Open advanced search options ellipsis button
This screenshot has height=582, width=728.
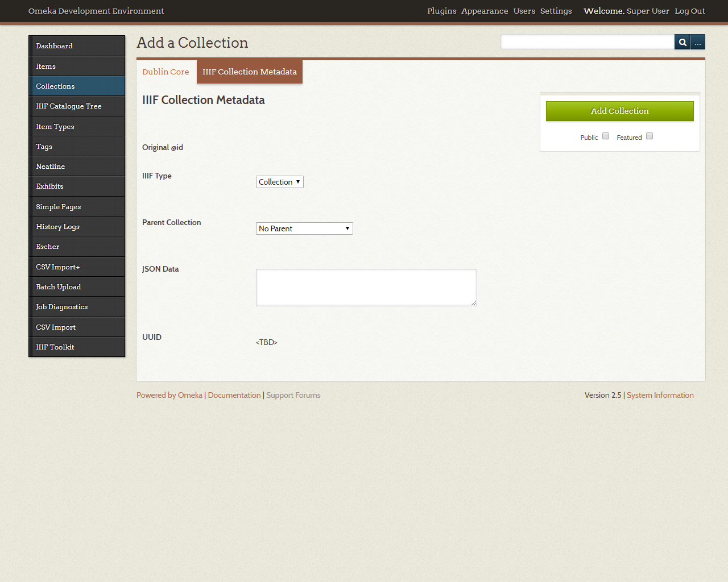(x=698, y=42)
